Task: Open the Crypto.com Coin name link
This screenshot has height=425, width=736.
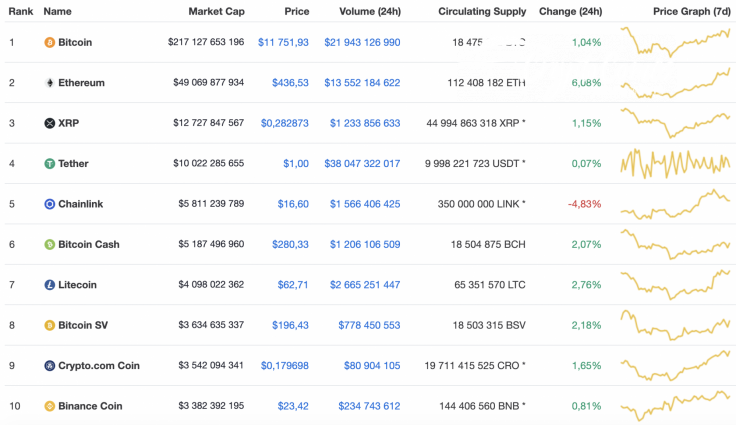Action: 99,366
